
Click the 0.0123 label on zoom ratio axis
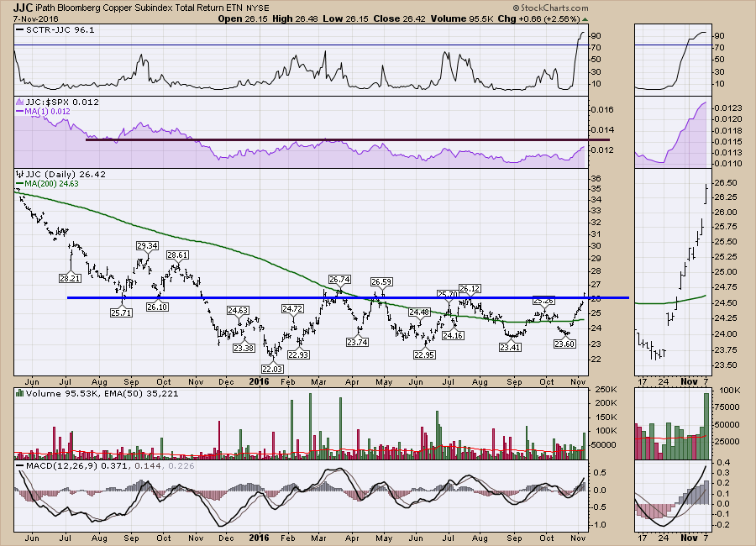click(x=728, y=109)
